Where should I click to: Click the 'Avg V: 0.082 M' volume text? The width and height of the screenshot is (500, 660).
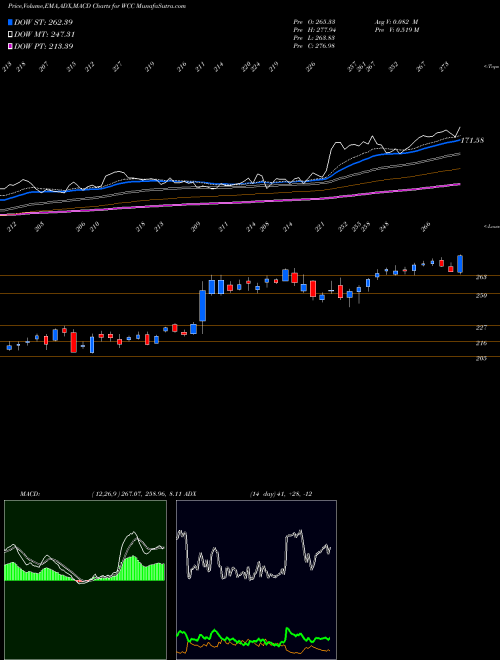click(x=396, y=22)
